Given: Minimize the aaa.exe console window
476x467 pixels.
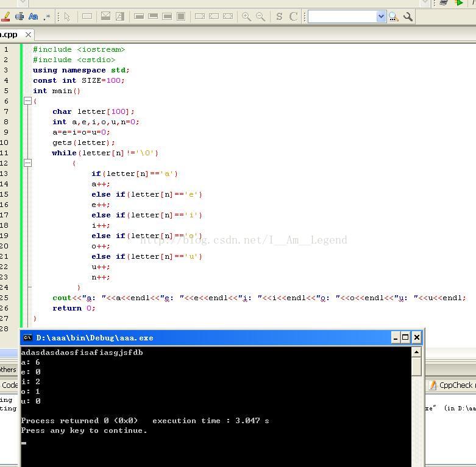Looking at the screenshot, I should [396, 337].
